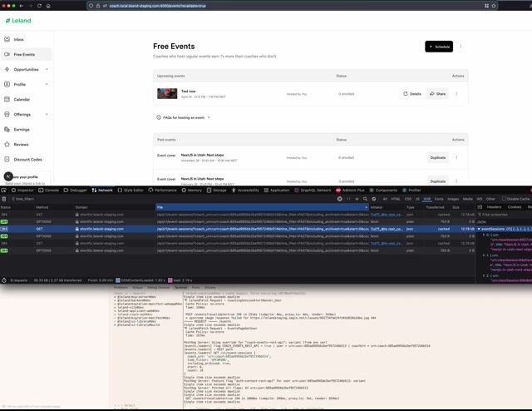Open the Inbox from sidebar
This screenshot has width=532, height=411.
(x=18, y=39)
